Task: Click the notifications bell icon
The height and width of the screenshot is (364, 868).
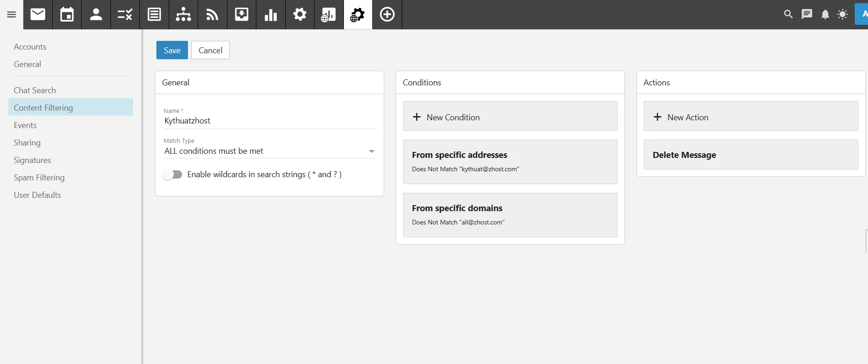Action: coord(825,15)
